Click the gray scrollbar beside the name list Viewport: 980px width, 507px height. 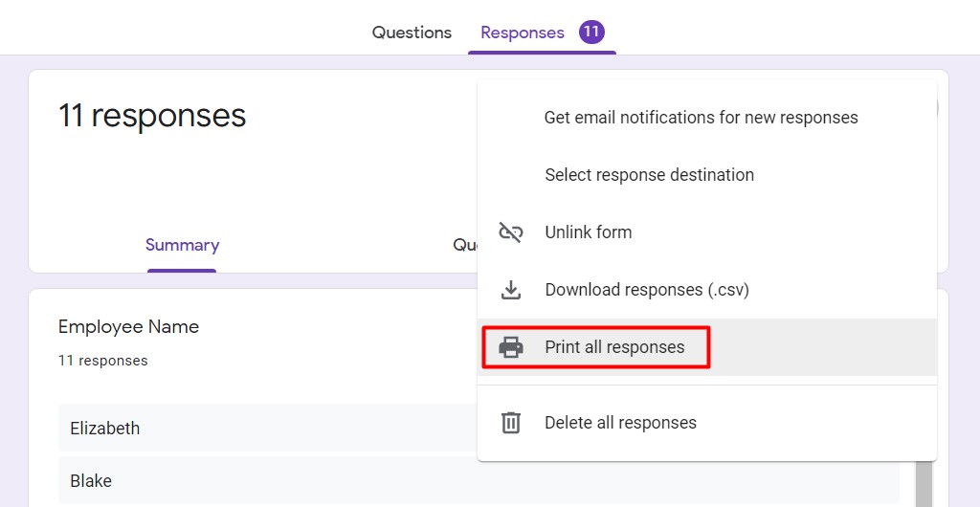pyautogui.click(x=924, y=484)
